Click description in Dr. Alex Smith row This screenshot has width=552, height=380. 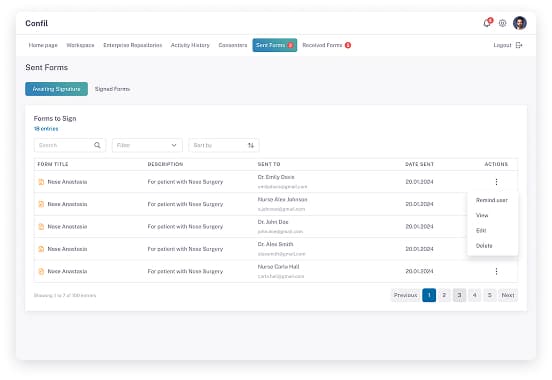click(185, 249)
